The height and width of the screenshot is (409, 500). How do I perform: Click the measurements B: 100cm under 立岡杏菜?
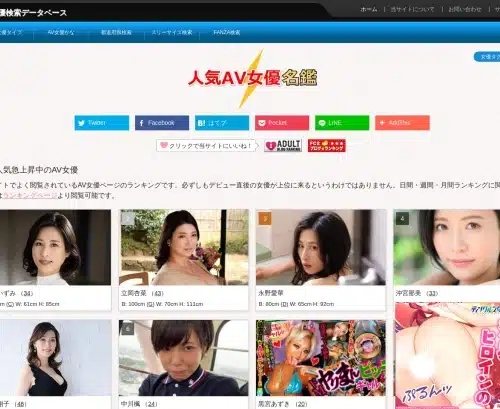[162, 304]
